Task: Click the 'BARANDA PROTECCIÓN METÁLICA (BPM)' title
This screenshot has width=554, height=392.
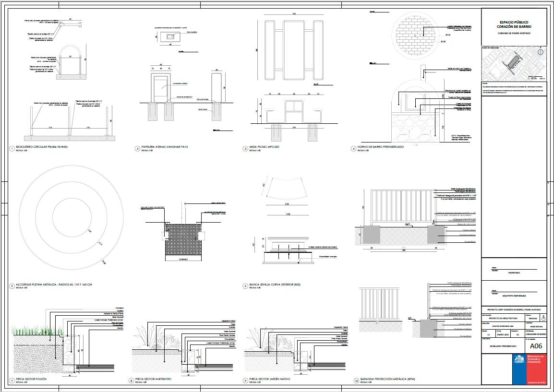Action: (387, 379)
